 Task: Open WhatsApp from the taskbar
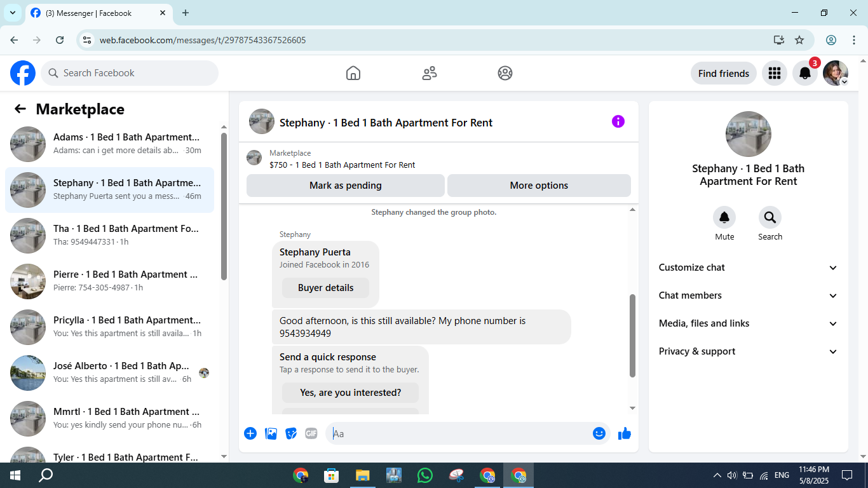coord(425,475)
